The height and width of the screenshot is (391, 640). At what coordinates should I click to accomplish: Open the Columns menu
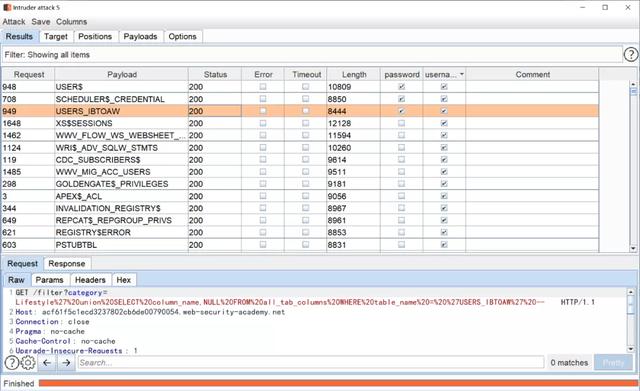tap(71, 22)
